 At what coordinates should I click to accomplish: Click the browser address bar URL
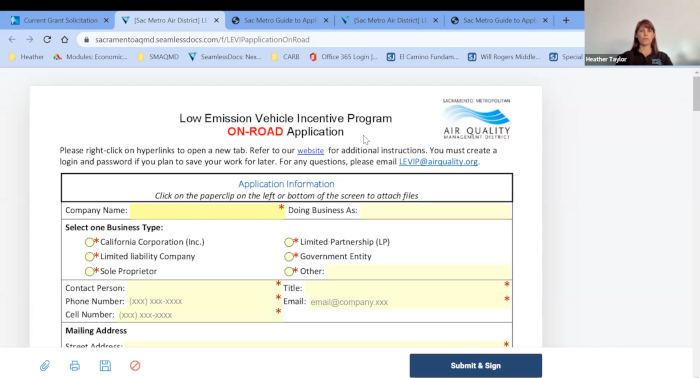pos(202,39)
